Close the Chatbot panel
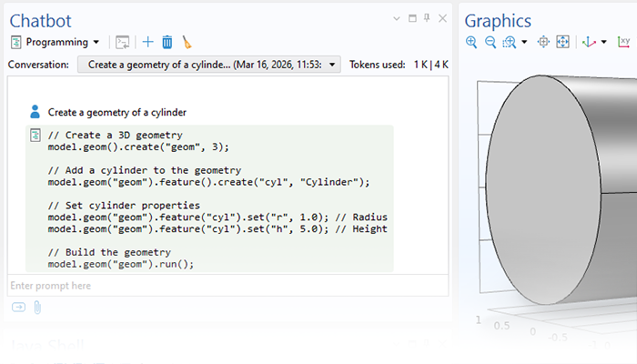The height and width of the screenshot is (364, 637). coord(443,19)
